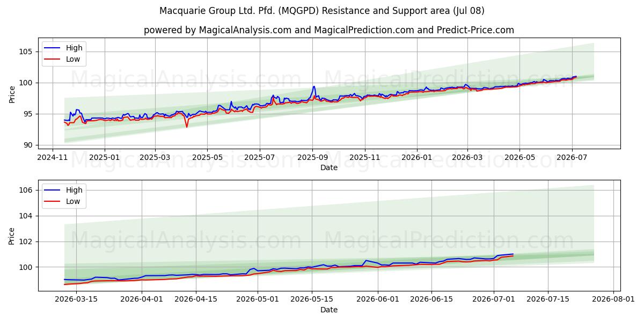Click the September 2025 price spike peak

pos(314,86)
